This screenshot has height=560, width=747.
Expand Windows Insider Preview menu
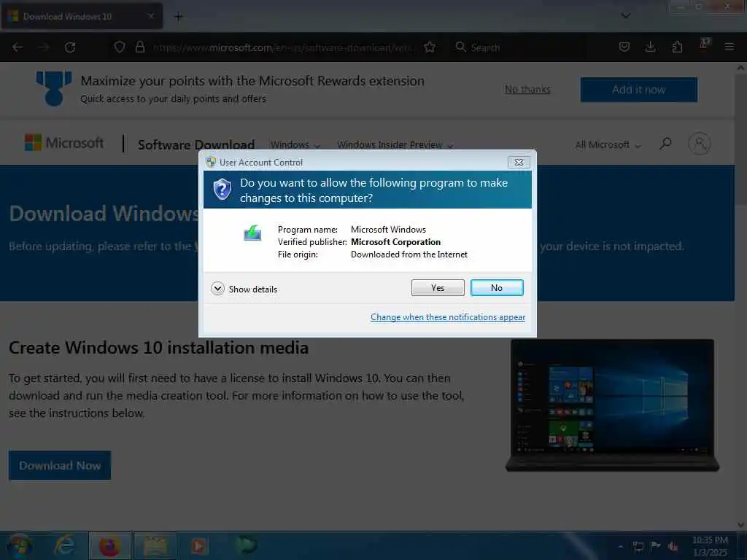click(395, 145)
